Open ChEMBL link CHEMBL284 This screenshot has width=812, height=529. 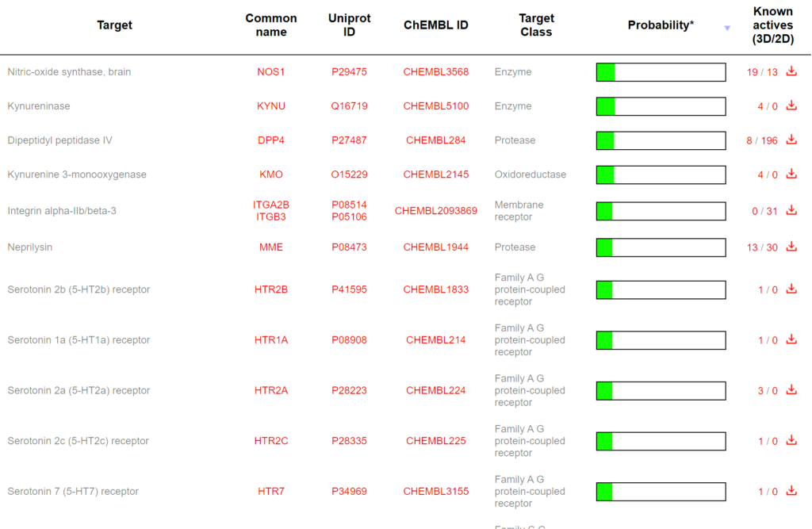tap(435, 140)
